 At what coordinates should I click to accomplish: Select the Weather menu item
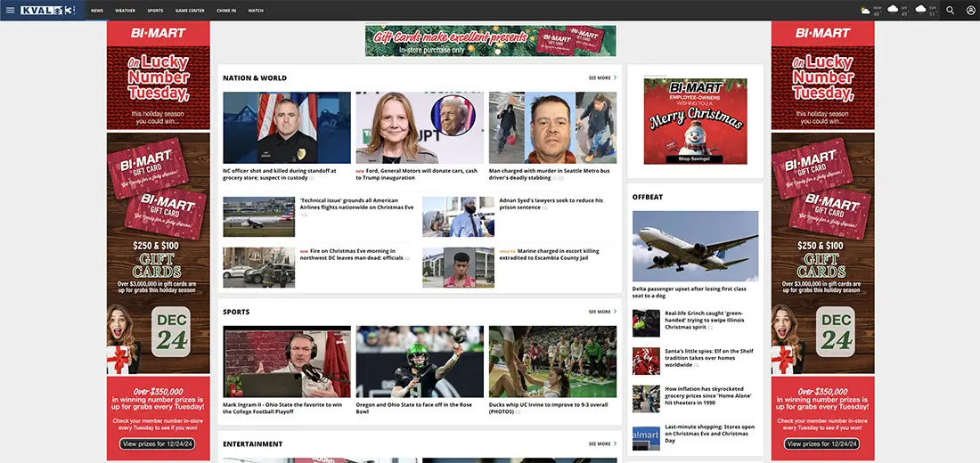click(x=125, y=11)
